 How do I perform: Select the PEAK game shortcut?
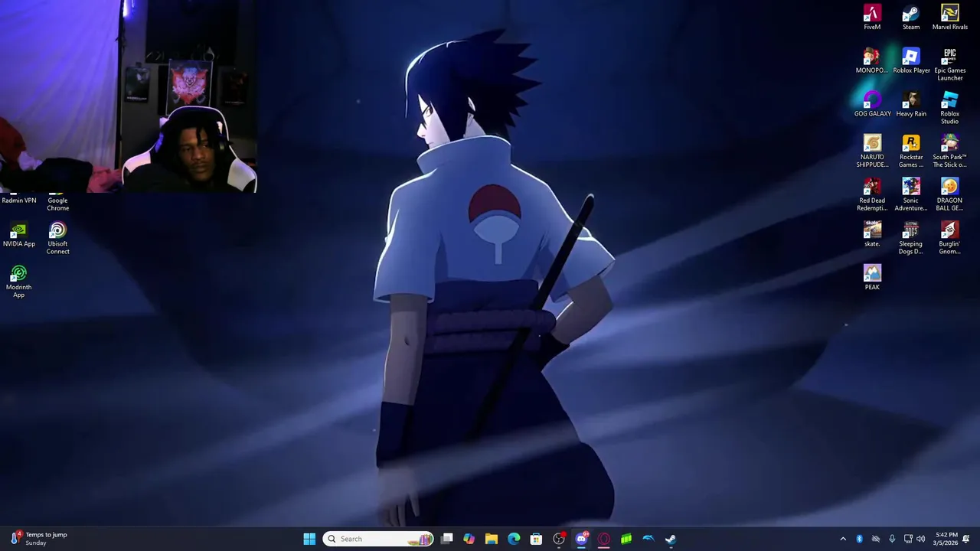click(x=872, y=278)
